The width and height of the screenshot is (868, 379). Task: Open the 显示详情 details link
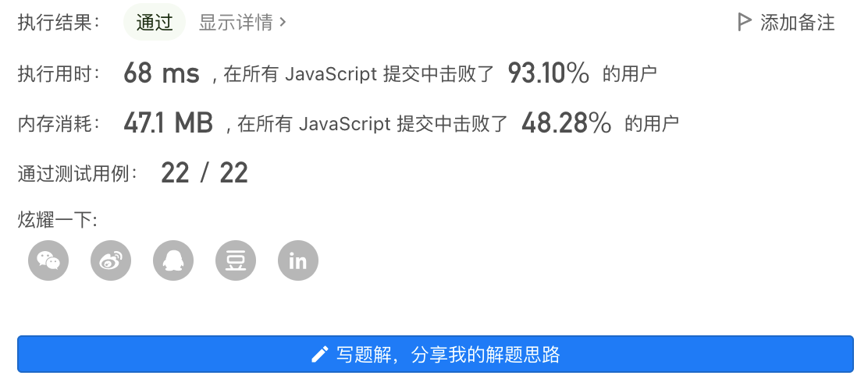click(243, 23)
